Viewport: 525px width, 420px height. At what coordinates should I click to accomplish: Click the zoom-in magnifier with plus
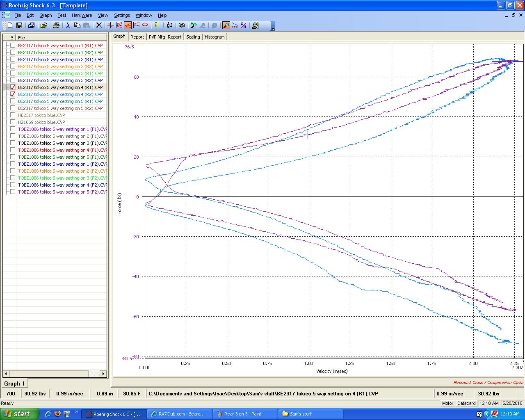pos(194,25)
